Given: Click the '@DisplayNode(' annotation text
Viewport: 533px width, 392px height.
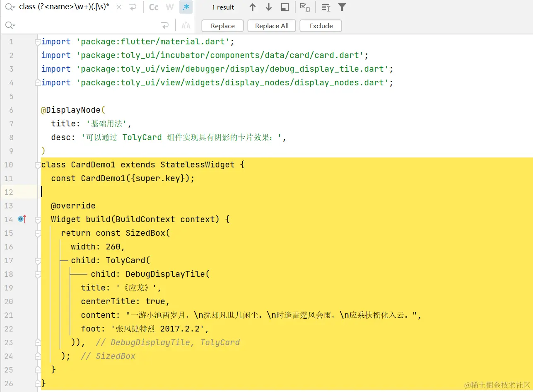Looking at the screenshot, I should (74, 110).
